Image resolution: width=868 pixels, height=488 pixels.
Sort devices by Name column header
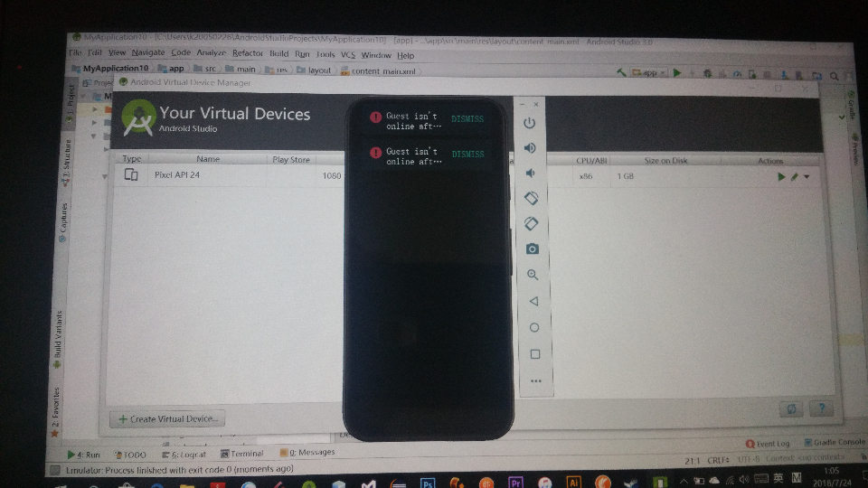coord(208,159)
